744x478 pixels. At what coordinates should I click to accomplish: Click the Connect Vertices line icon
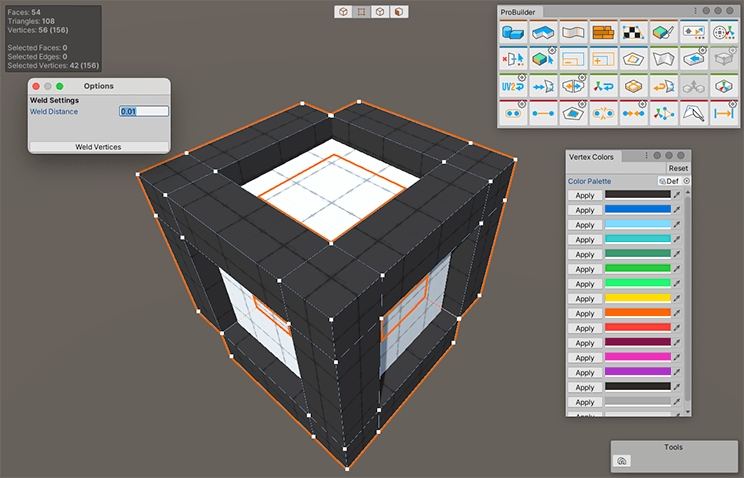pyautogui.click(x=543, y=114)
